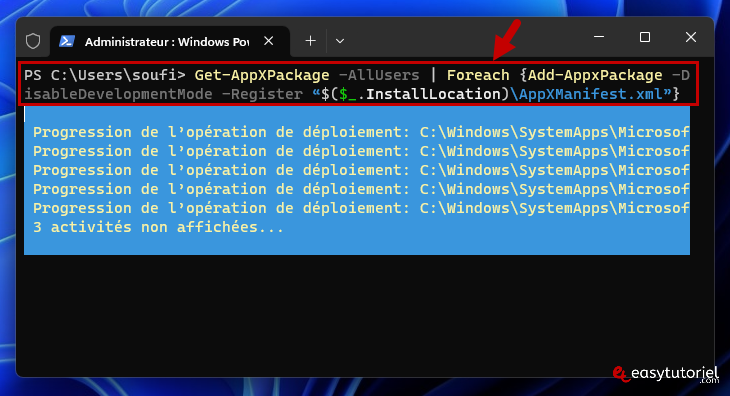Click the Foreach keyword in the command
Viewport: 730px width, 396px height.
pyautogui.click(x=478, y=75)
